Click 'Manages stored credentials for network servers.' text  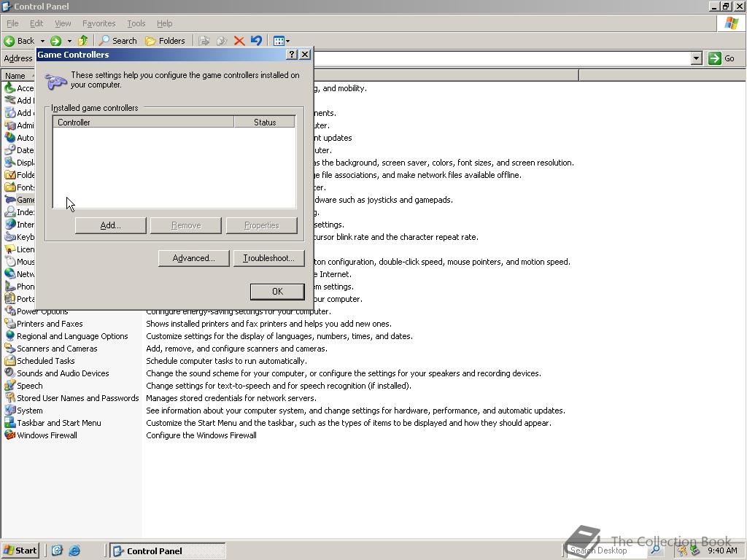click(x=231, y=398)
